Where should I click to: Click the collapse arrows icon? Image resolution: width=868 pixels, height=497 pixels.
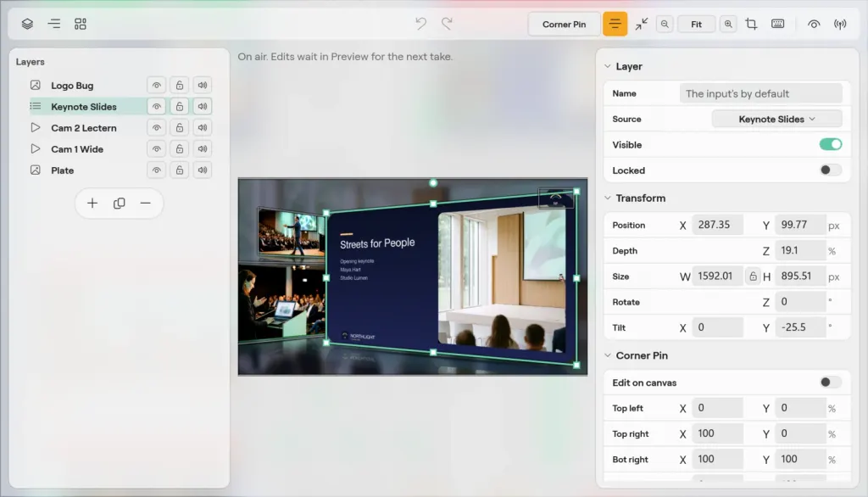(x=641, y=24)
